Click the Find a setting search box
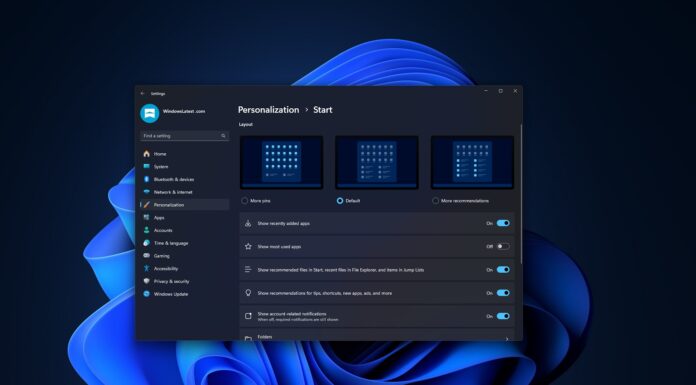 coord(185,136)
